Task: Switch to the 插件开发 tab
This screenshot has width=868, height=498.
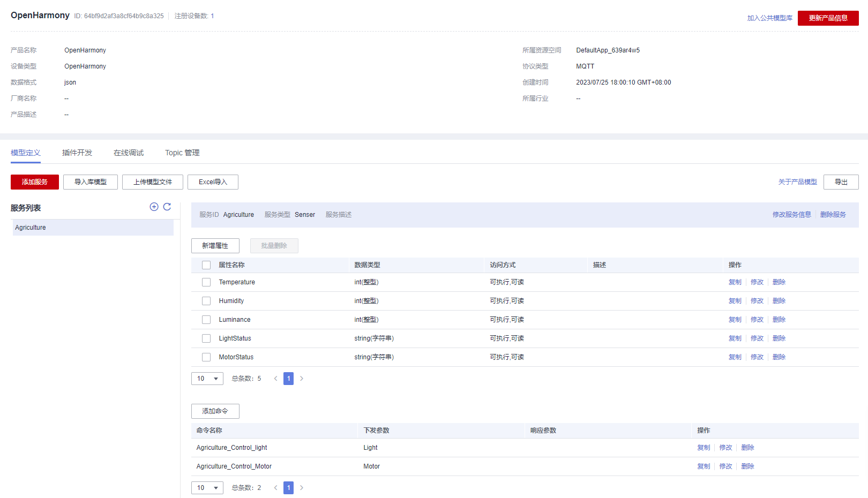Action: (77, 153)
